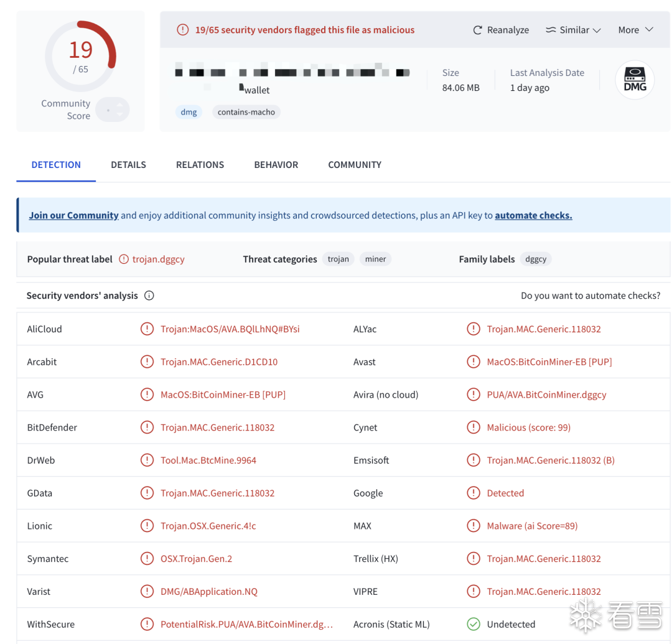The width and height of the screenshot is (672, 644).
Task: Click the BitDefender detection alert icon
Action: click(x=147, y=427)
